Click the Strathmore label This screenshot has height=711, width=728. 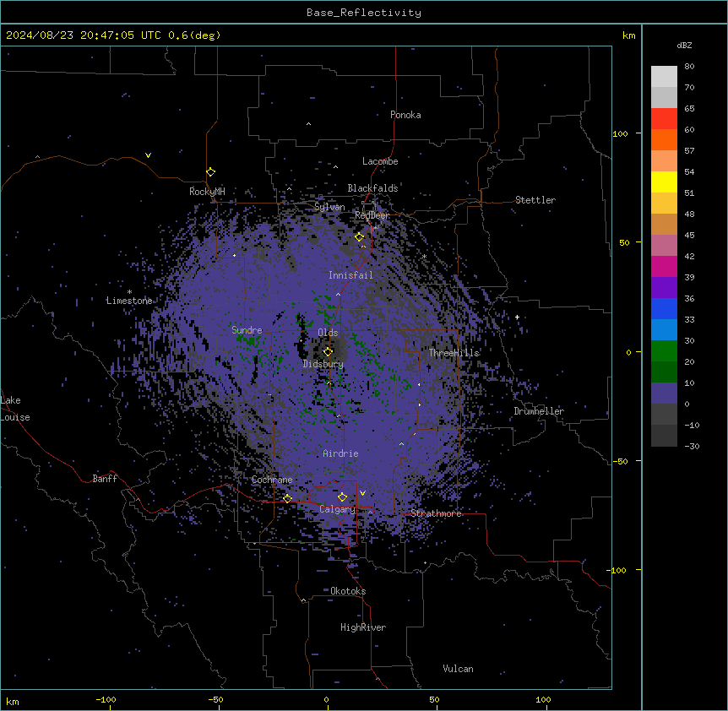436,513
